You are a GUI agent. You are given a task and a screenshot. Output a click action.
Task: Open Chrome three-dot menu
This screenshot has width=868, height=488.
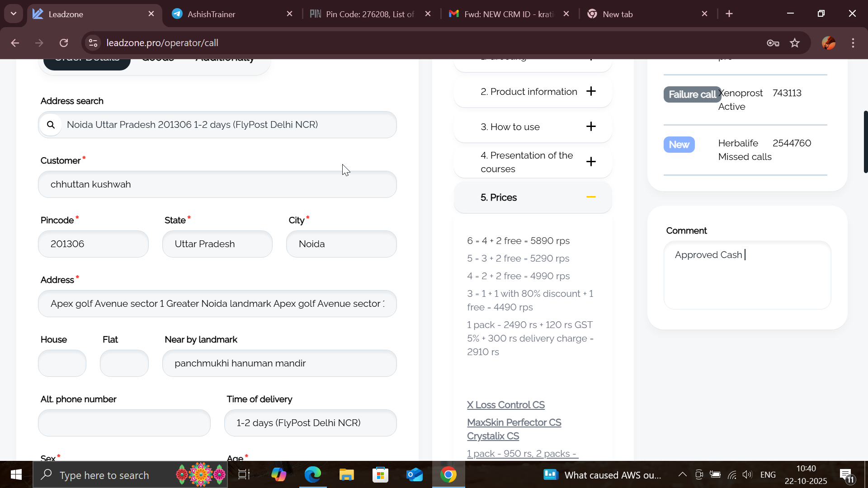pyautogui.click(x=853, y=43)
